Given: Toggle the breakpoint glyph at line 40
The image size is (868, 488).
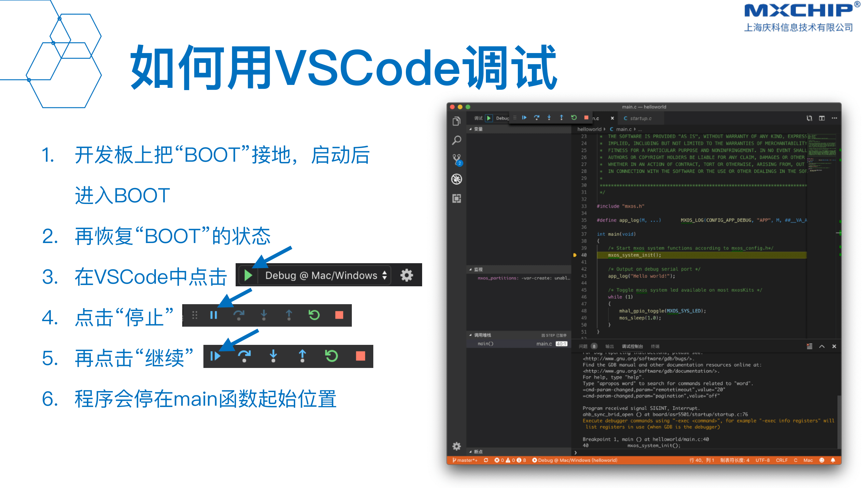Looking at the screenshot, I should (574, 255).
